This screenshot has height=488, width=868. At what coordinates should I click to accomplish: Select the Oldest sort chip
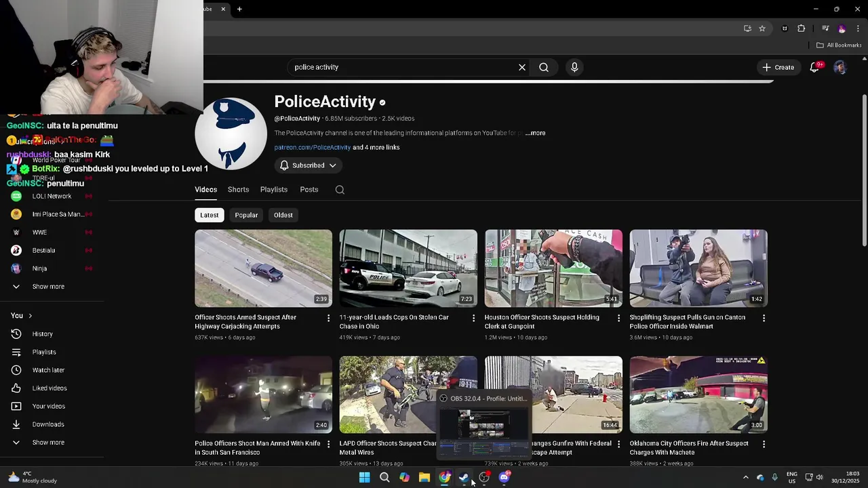coord(283,215)
